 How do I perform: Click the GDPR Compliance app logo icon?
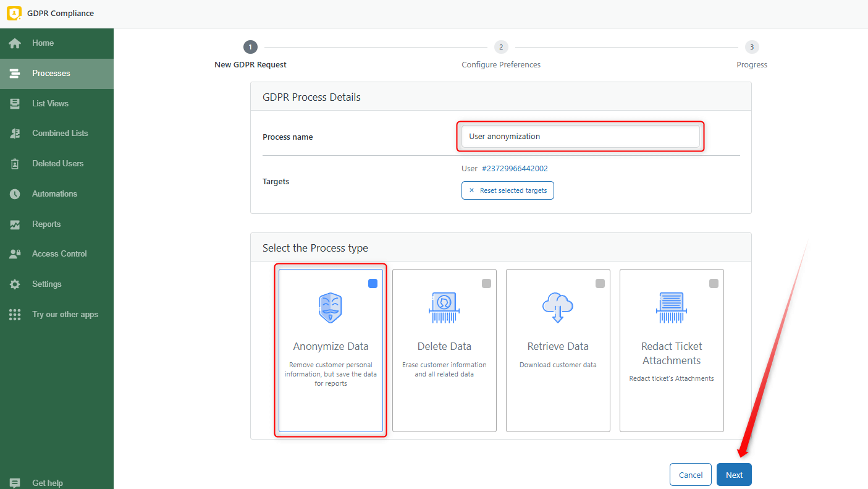coord(14,13)
